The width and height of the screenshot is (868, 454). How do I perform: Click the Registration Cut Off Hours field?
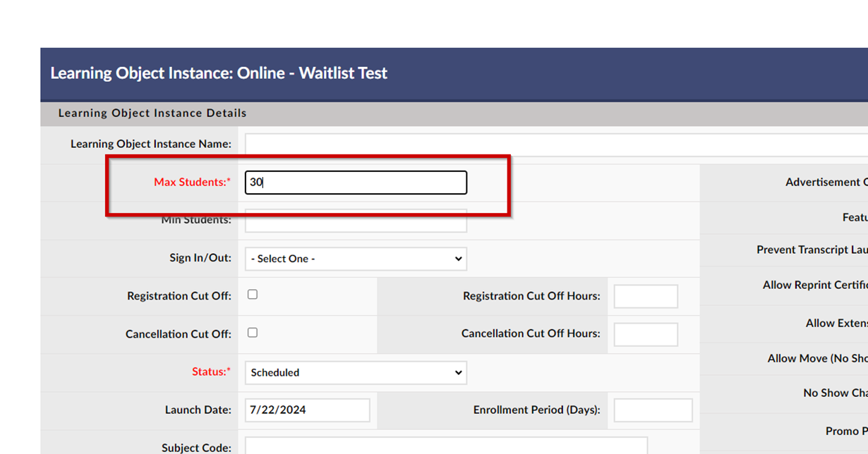(646, 297)
